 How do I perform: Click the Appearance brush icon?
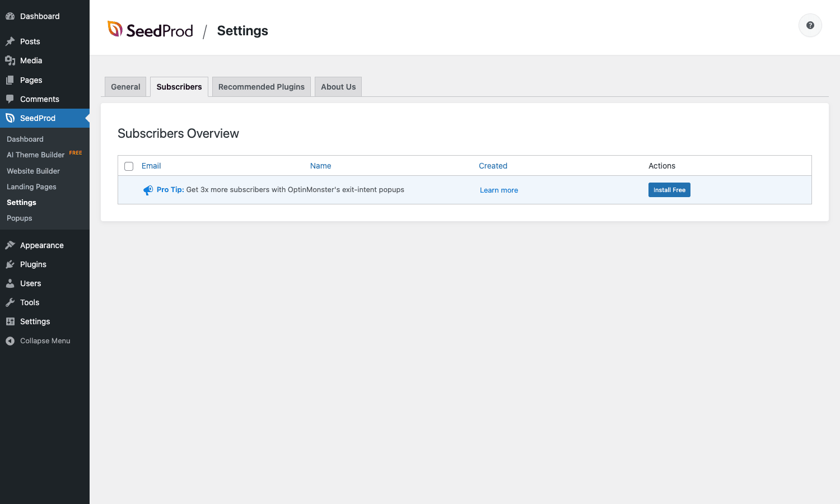pos(10,245)
